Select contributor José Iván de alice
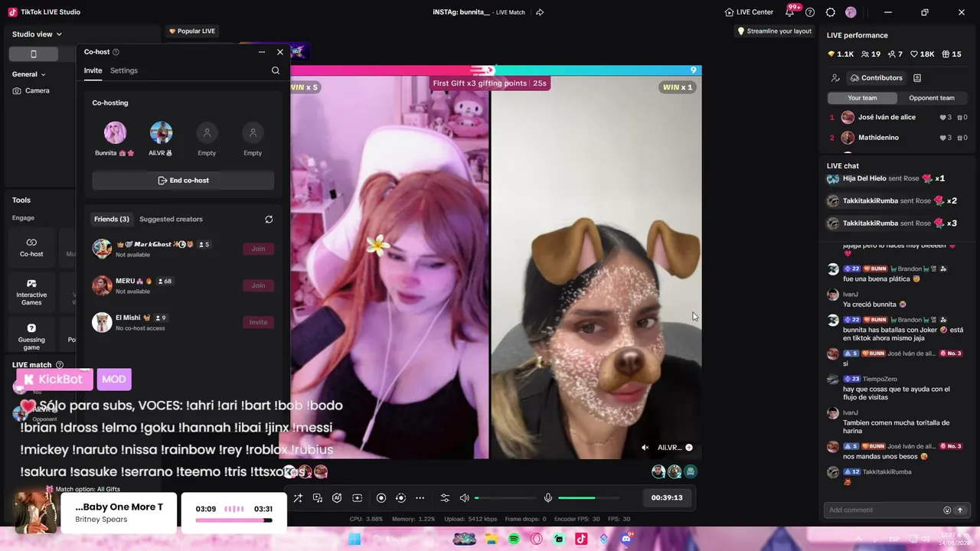Screen dimensions: 980x551 pos(899,117)
